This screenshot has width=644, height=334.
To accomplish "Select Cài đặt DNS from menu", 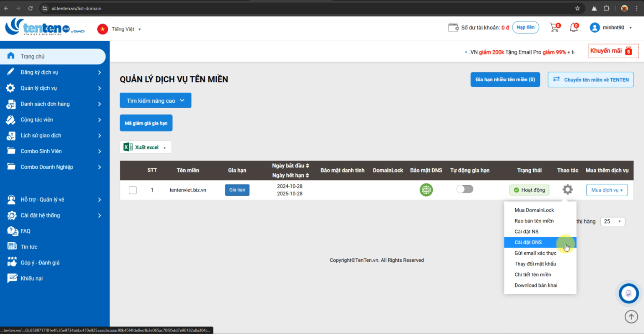I will click(528, 242).
